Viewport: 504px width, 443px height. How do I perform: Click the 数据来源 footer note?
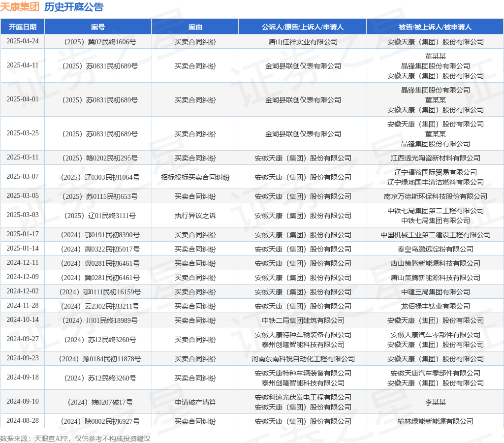(75, 439)
